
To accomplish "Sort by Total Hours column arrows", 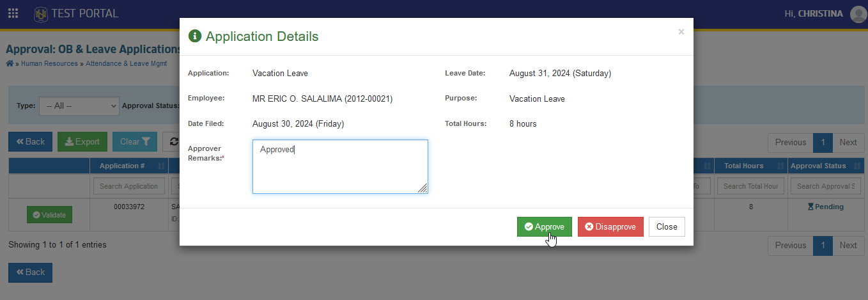I will point(780,166).
